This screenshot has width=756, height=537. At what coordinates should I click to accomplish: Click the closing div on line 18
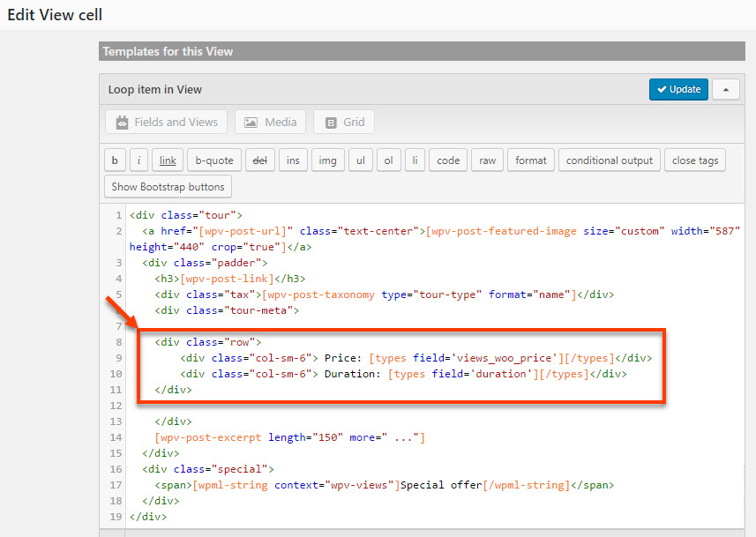coord(161,501)
